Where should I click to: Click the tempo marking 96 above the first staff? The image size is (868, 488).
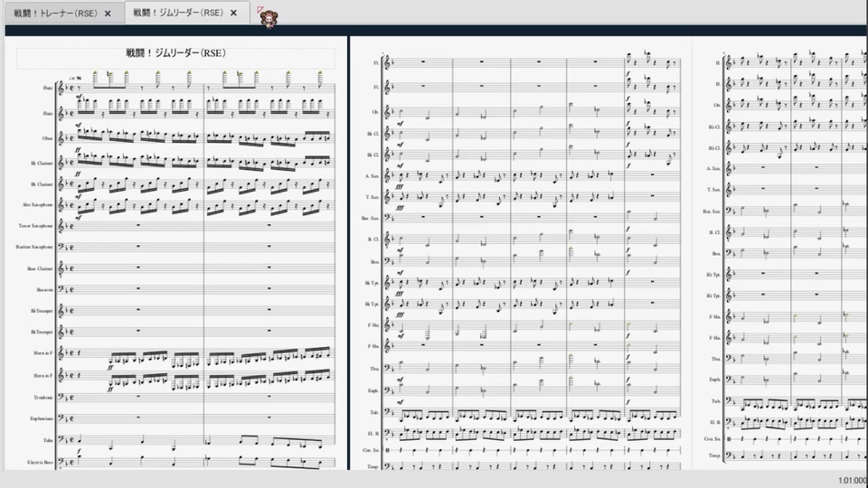[76, 78]
